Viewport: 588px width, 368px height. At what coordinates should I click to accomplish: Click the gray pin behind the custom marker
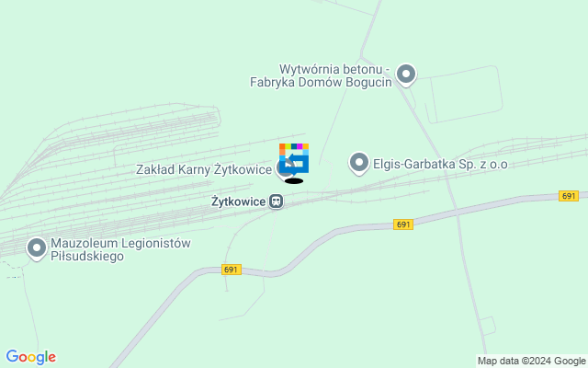(282, 169)
